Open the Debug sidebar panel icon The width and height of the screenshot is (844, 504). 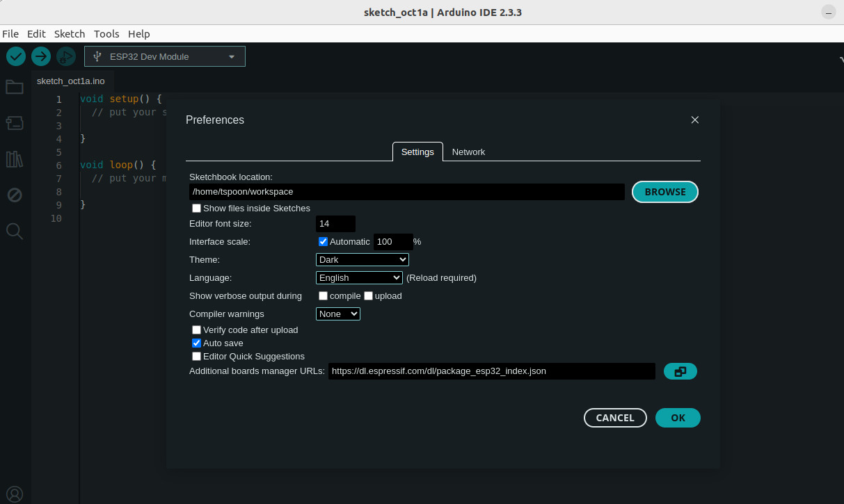(15, 195)
